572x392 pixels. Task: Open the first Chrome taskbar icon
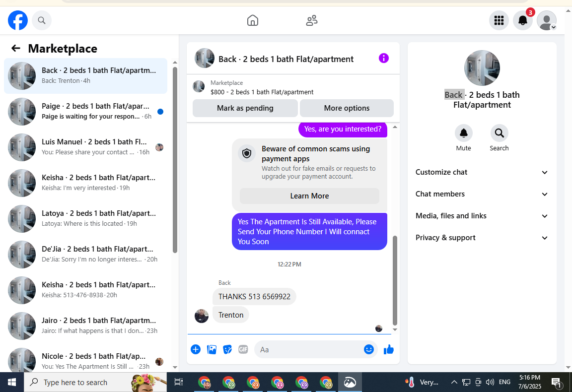coord(205,382)
